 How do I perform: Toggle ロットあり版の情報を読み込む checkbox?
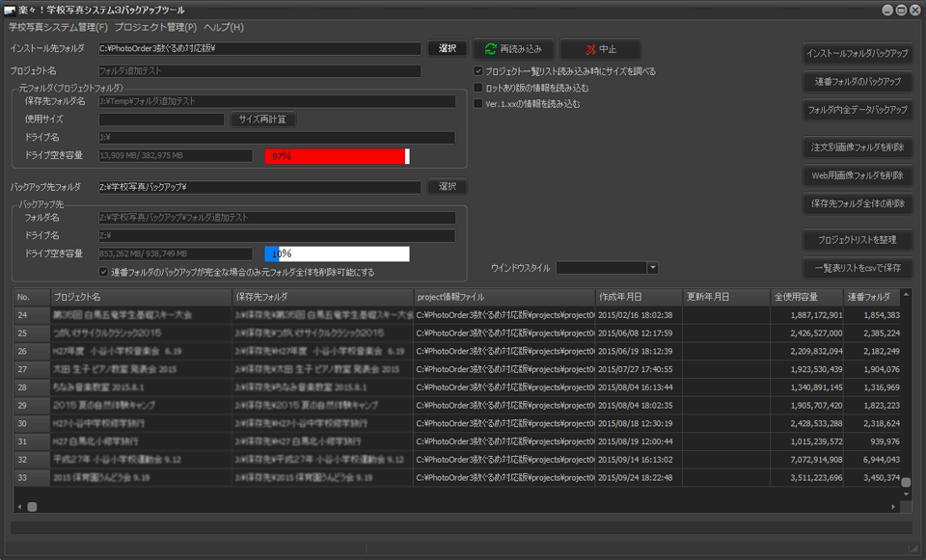[478, 88]
